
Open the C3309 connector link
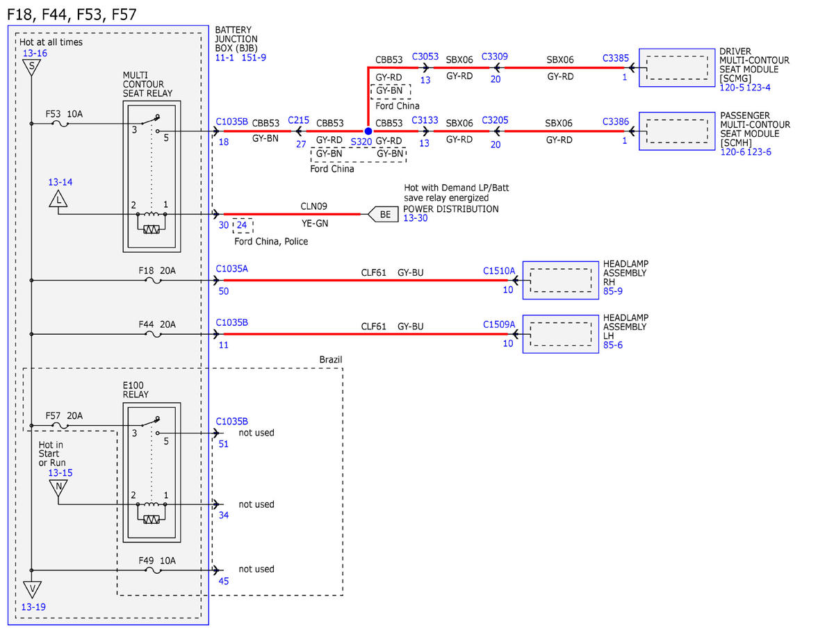pos(495,56)
